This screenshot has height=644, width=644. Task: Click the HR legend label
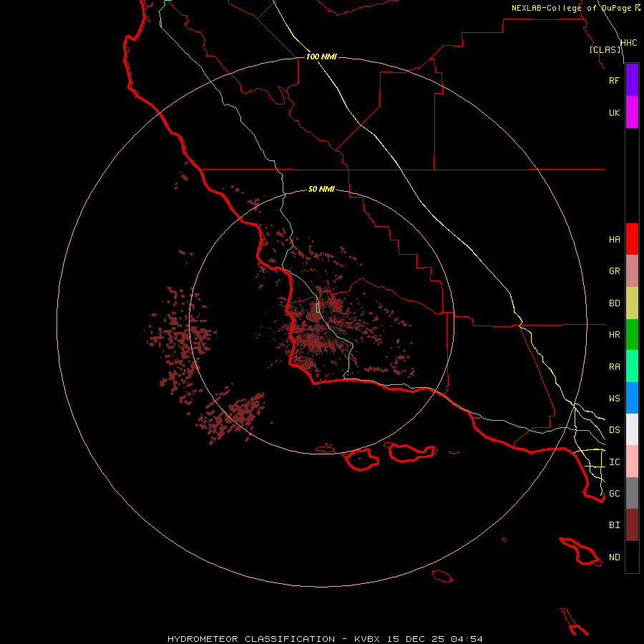(614, 335)
